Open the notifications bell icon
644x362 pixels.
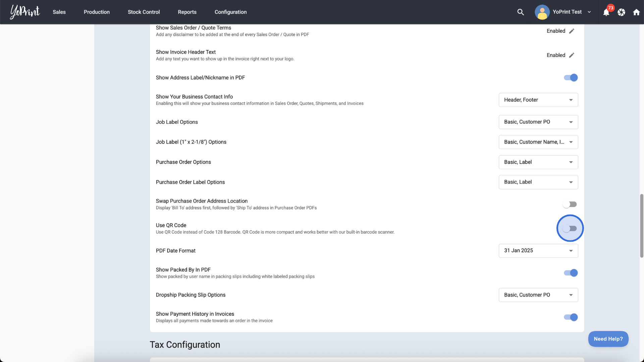click(x=606, y=12)
